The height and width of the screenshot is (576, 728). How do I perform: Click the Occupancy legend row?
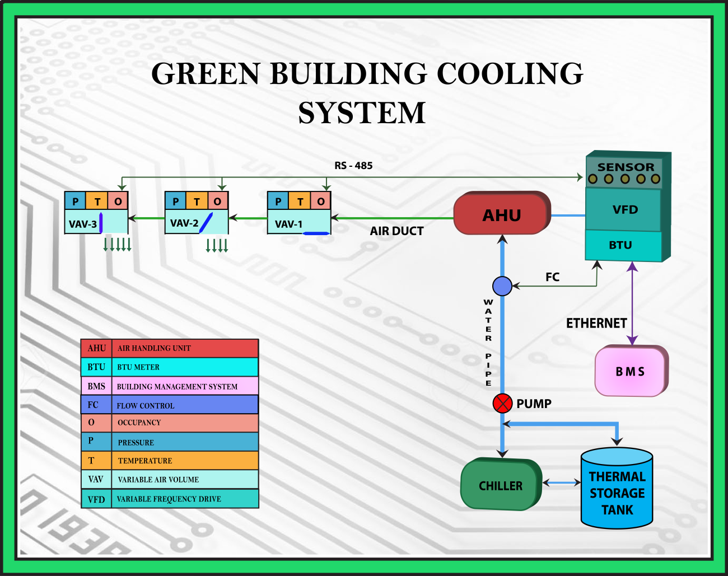170,423
